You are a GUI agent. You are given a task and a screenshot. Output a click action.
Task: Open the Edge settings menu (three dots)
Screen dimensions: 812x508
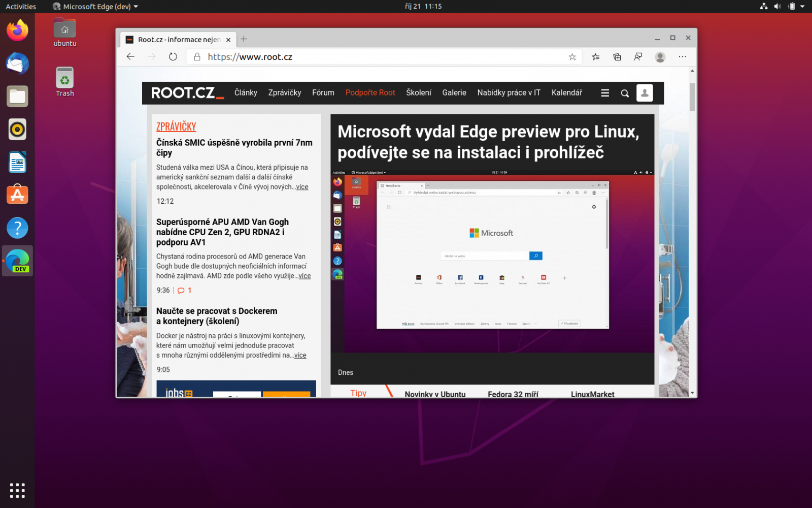(x=683, y=56)
